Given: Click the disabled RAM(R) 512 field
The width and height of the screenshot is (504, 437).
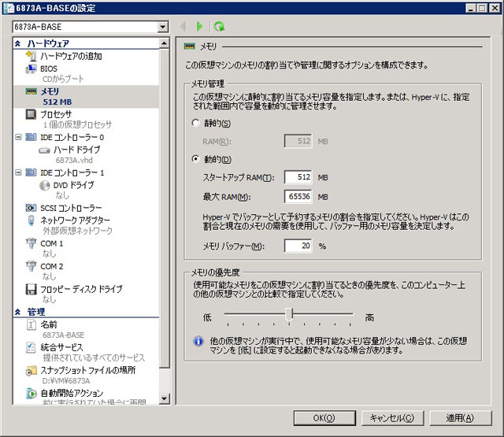Looking at the screenshot, I should (298, 141).
